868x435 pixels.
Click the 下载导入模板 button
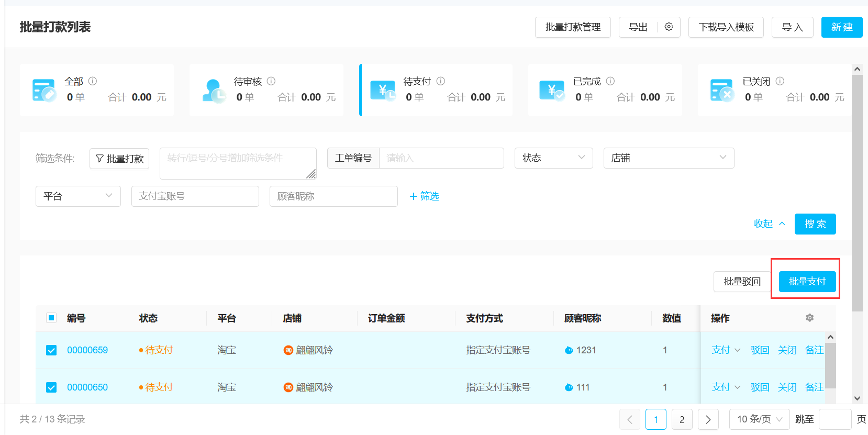tap(726, 27)
